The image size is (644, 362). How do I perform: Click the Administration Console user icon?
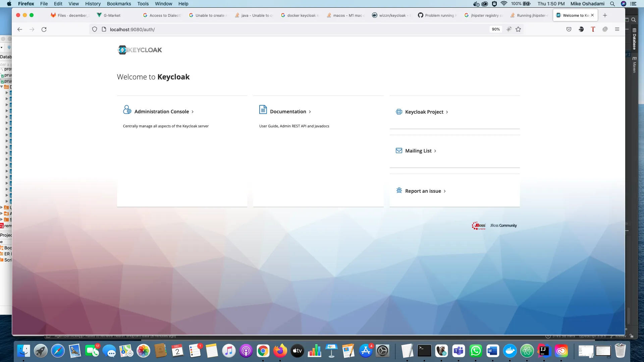[127, 110]
